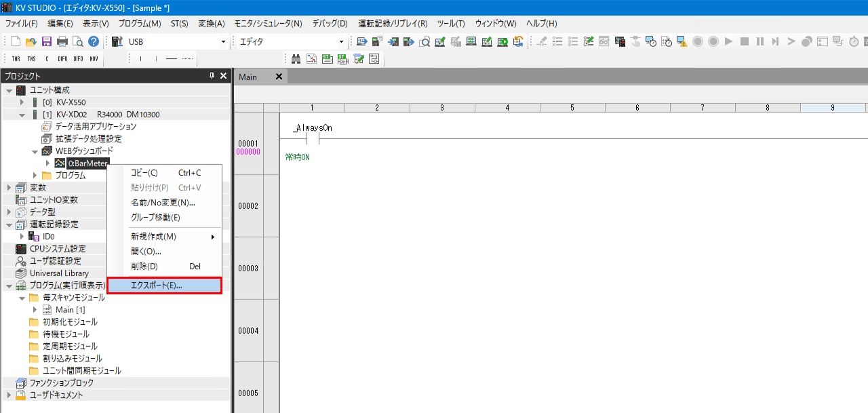Click the Print icon in toolbar
The height and width of the screenshot is (413, 868).
pos(62,41)
